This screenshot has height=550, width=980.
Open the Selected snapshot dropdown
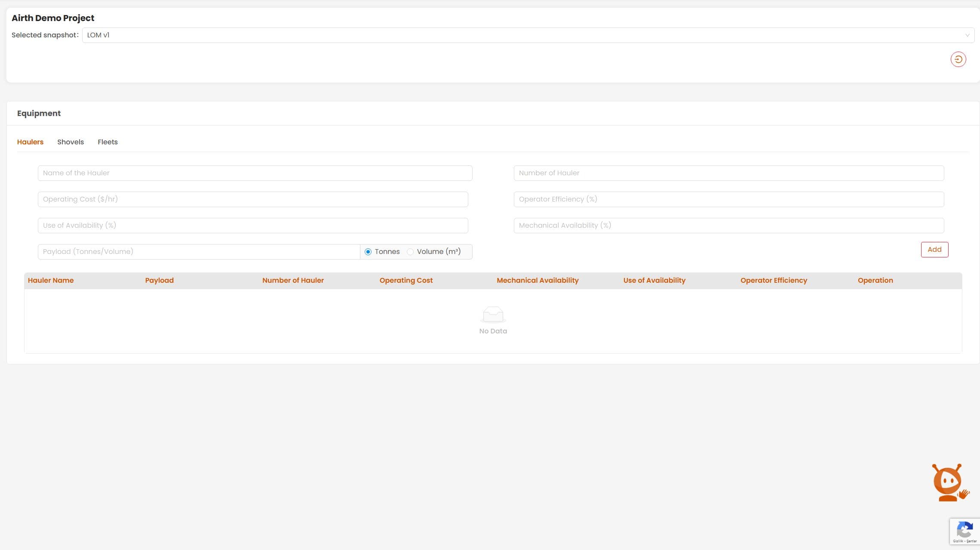pyautogui.click(x=516, y=35)
